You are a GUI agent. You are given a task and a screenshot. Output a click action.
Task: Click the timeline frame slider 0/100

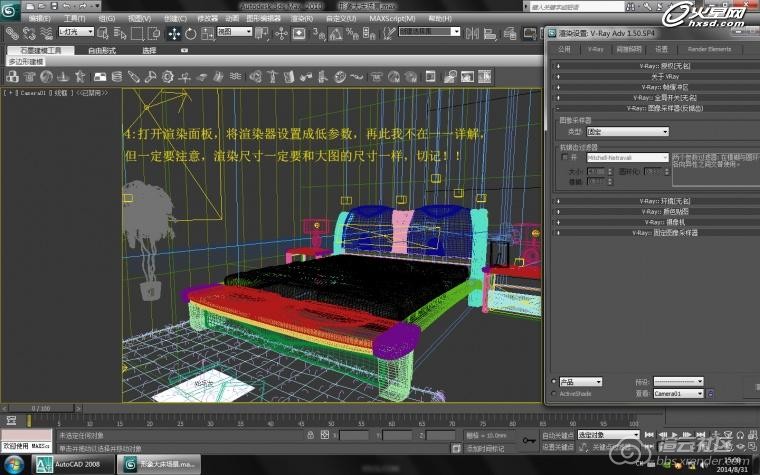(x=42, y=408)
